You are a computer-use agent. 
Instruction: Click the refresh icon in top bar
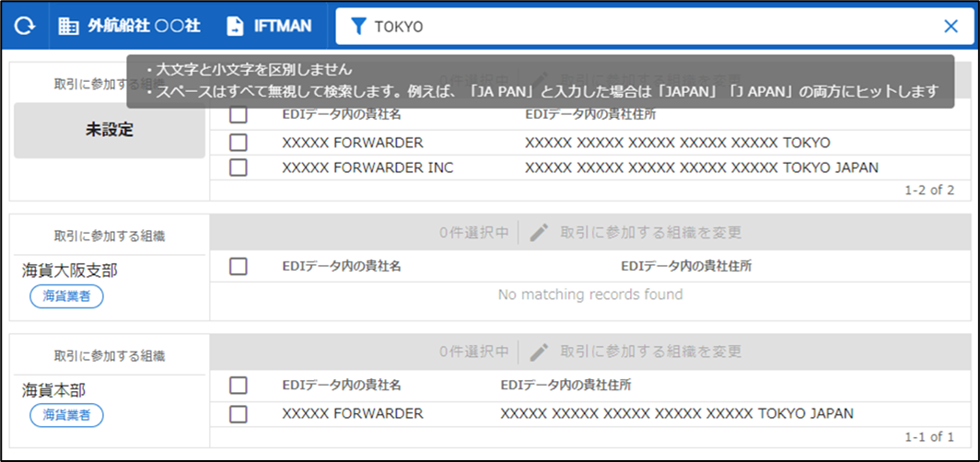click(24, 27)
